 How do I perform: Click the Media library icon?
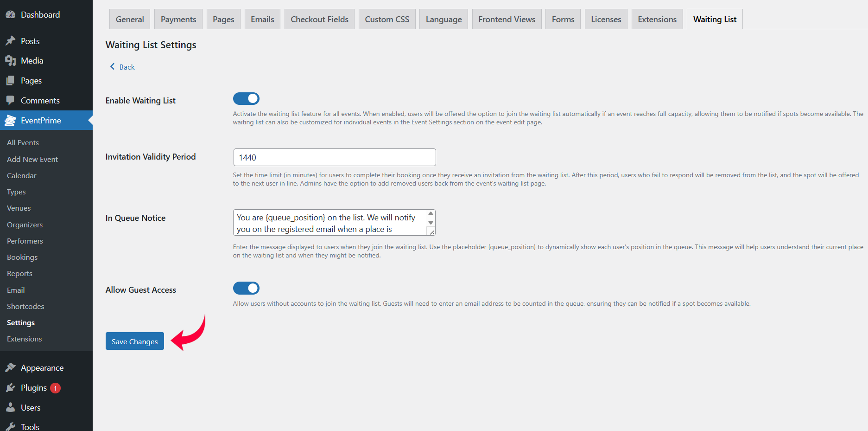tap(10, 61)
